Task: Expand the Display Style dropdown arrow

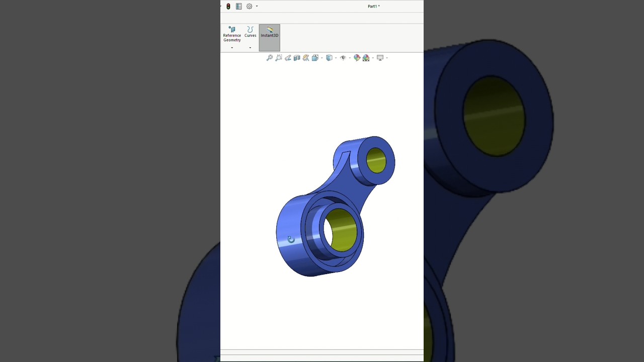Action: pos(336,58)
